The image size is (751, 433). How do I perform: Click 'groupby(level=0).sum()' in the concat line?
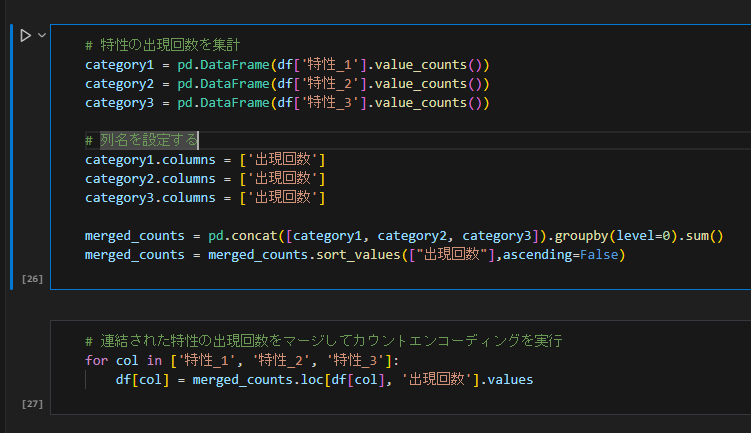(x=639, y=236)
